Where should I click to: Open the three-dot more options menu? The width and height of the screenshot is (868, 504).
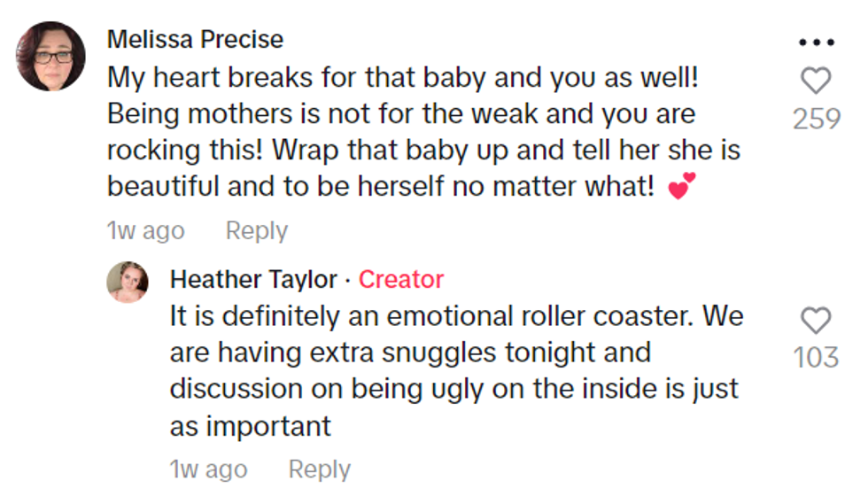[816, 42]
